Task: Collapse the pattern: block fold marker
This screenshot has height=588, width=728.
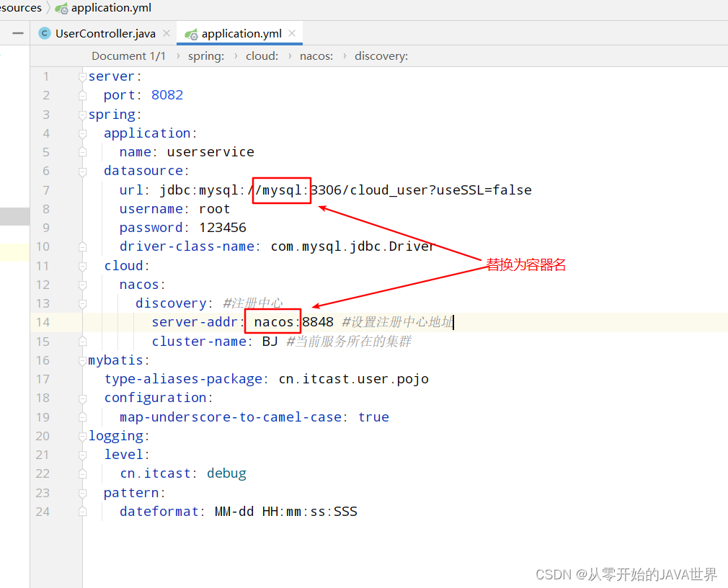Action: point(83,493)
